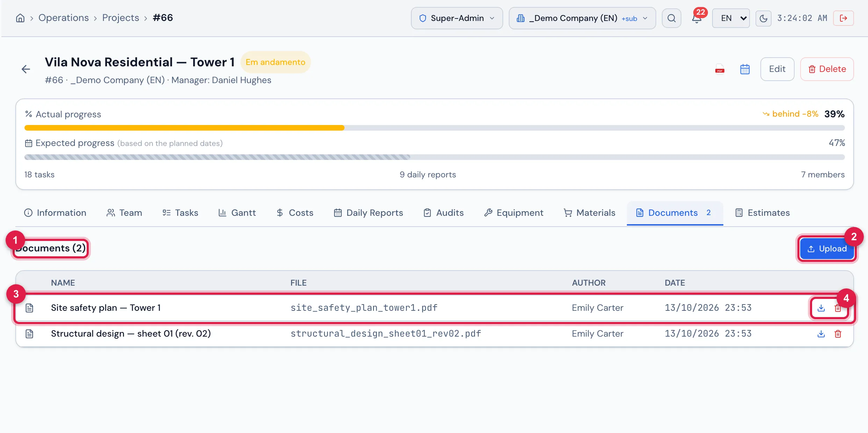
Task: Click the file icon beside Site safety plan
Action: (x=29, y=308)
